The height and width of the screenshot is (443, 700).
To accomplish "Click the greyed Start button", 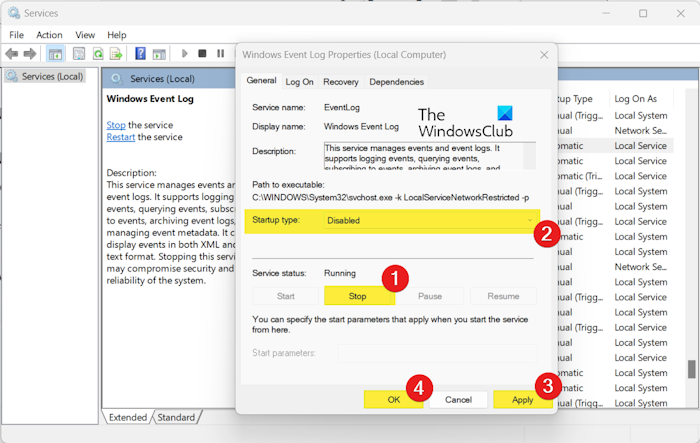I will tap(286, 296).
